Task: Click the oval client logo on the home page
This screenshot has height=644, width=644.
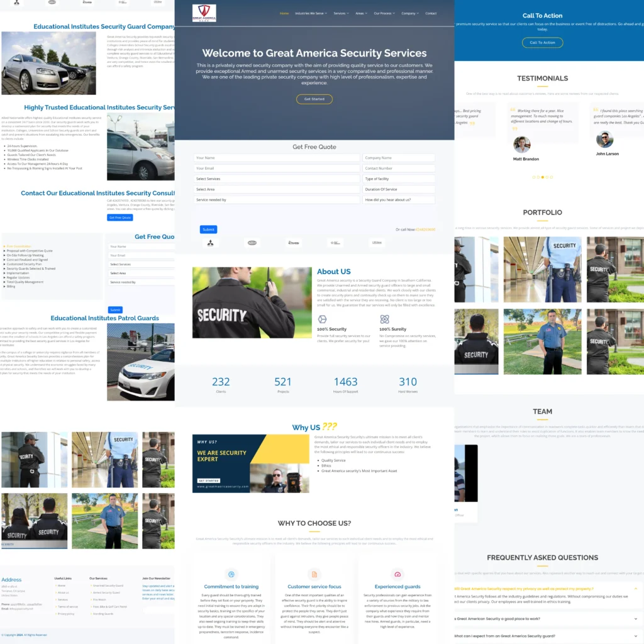Action: (x=252, y=243)
